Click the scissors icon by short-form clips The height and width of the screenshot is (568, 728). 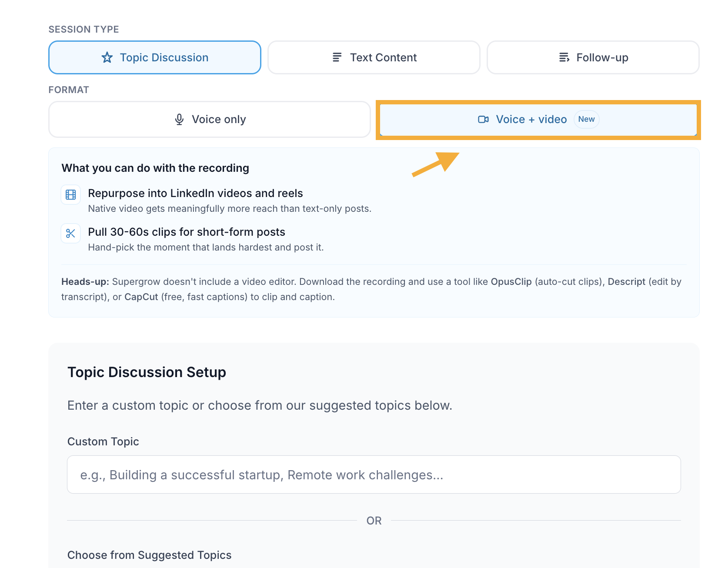pyautogui.click(x=71, y=233)
